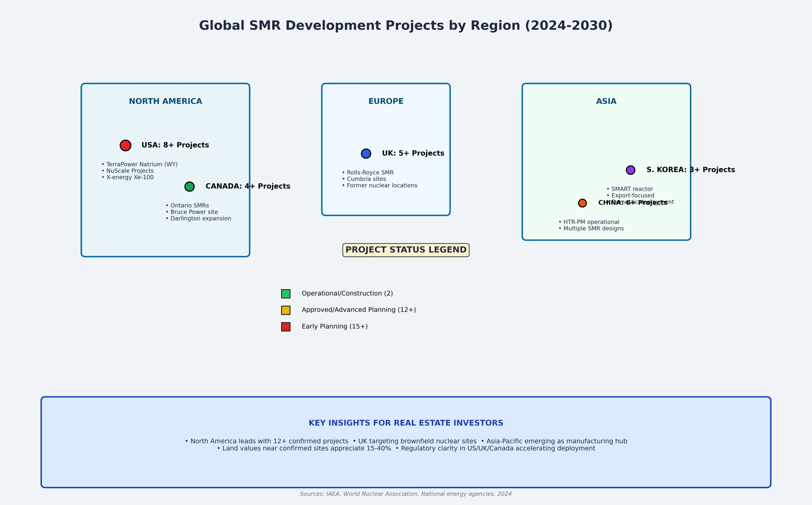This screenshot has width=812, height=505.
Task: Click the 'HTR-PM operational' bullet item
Action: (x=591, y=222)
